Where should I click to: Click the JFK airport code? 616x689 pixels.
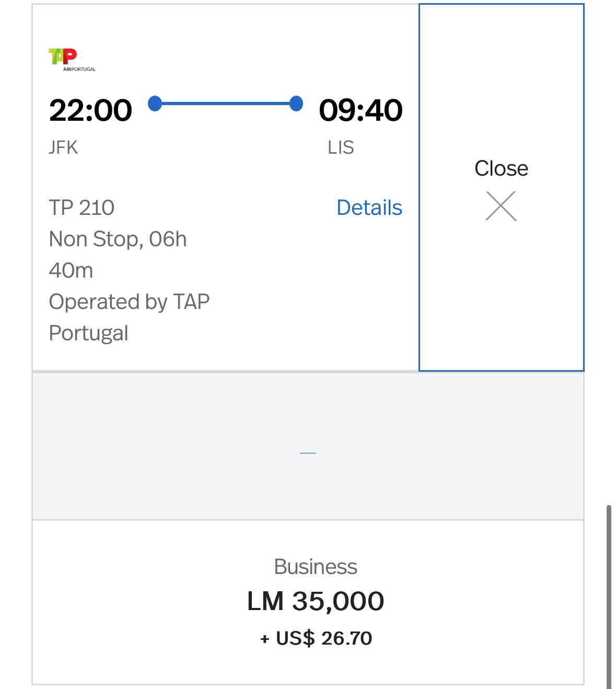[63, 147]
